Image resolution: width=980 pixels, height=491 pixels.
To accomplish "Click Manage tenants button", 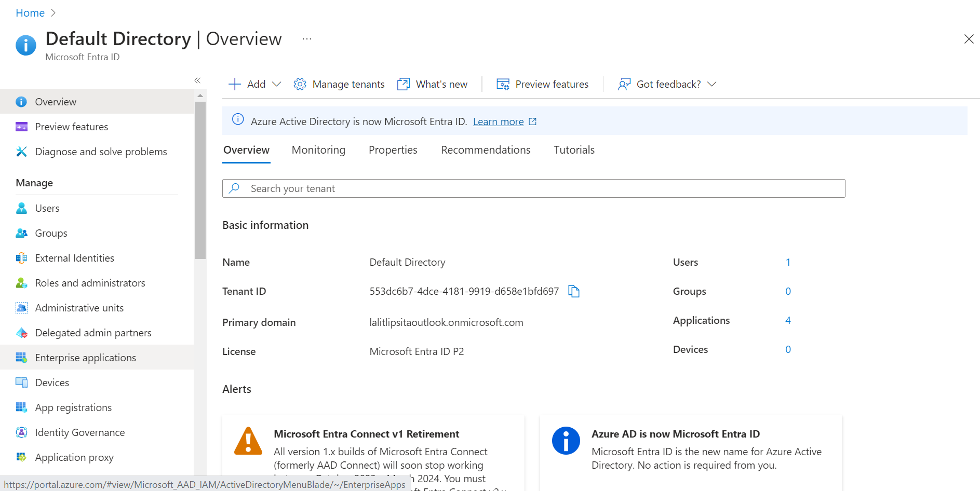I will 339,84.
